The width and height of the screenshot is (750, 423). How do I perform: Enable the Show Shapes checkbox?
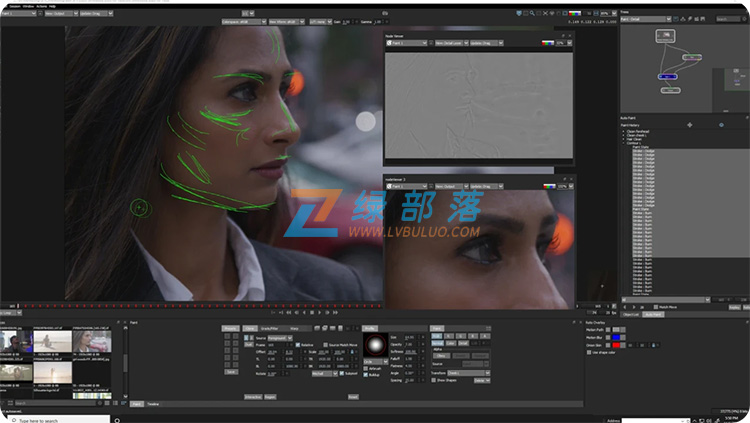click(x=434, y=380)
